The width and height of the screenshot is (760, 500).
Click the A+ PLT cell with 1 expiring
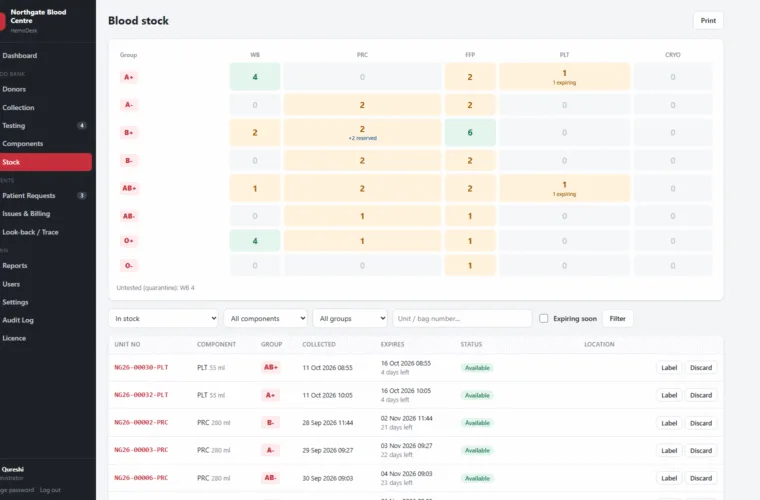[564, 77]
